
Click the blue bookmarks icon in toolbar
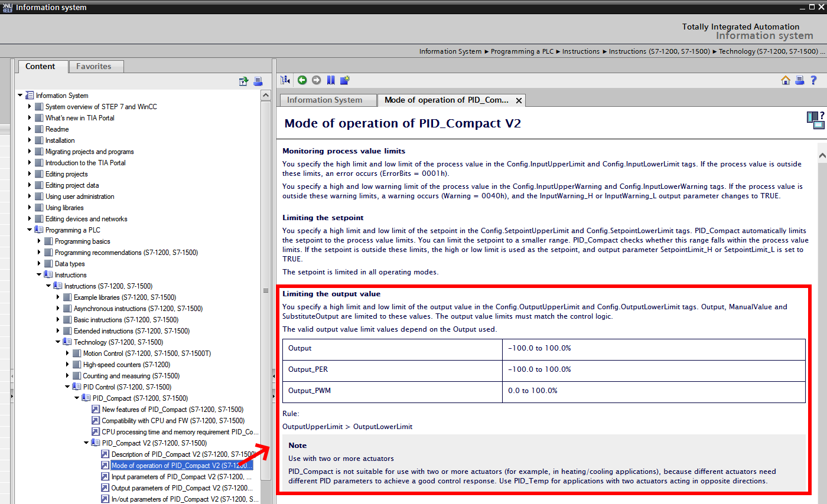point(331,80)
